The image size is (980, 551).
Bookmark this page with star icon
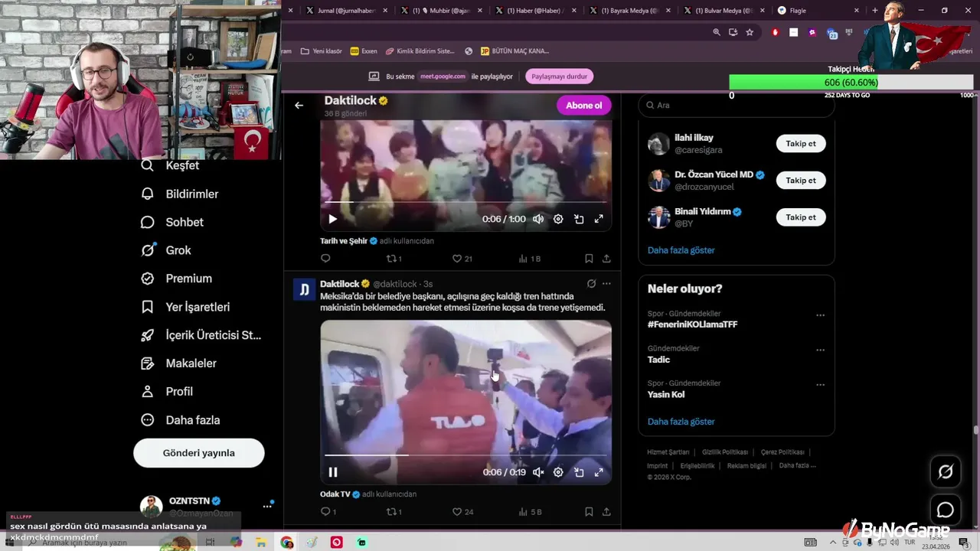tap(750, 32)
